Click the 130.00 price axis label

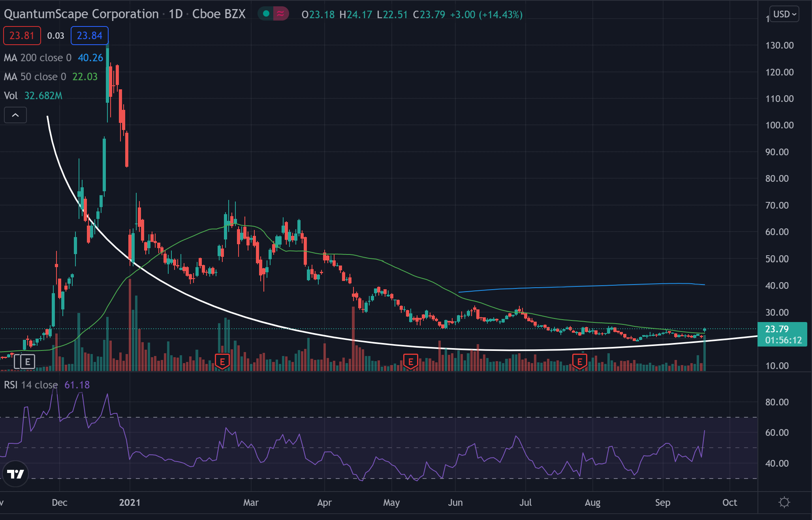[779, 45]
